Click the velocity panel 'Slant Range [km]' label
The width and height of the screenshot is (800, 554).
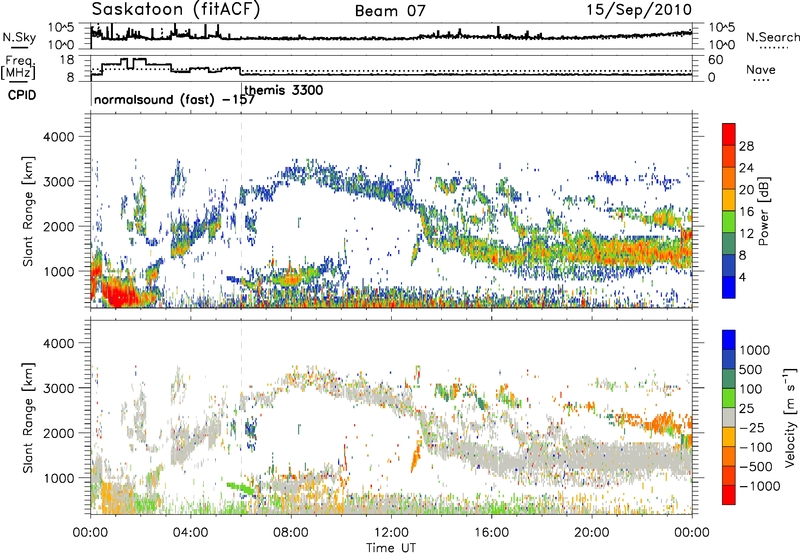28,417
